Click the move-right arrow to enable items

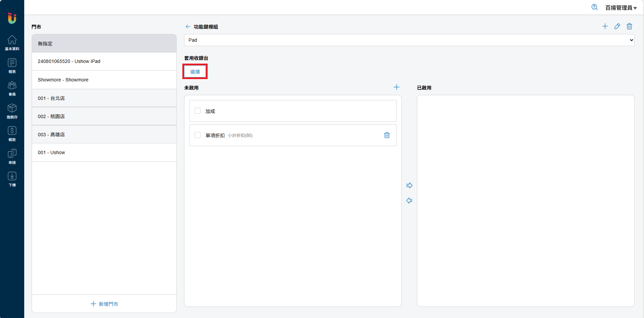pyautogui.click(x=409, y=185)
